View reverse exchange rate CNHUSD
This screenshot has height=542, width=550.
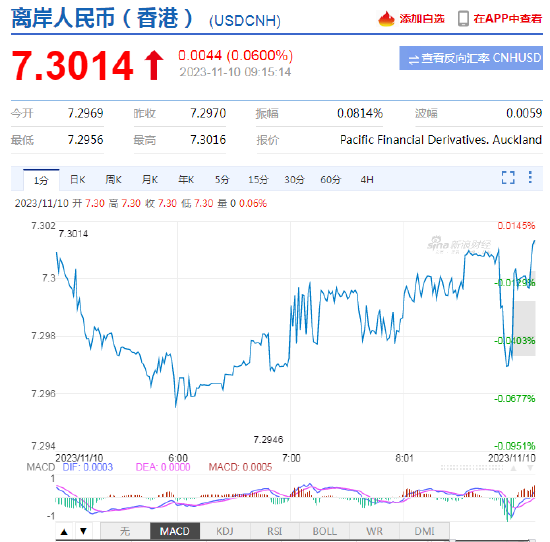pos(471,58)
